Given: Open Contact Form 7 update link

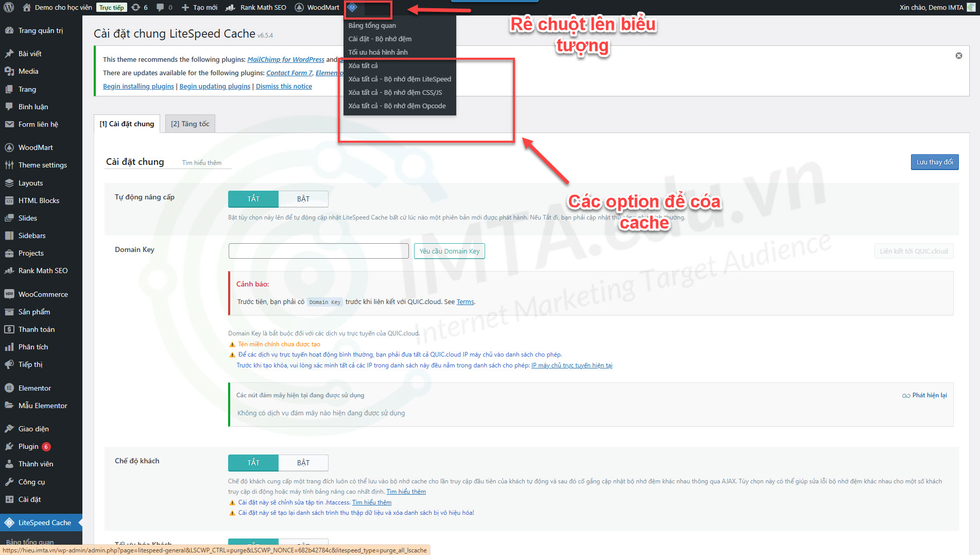Looking at the screenshot, I should [x=289, y=73].
